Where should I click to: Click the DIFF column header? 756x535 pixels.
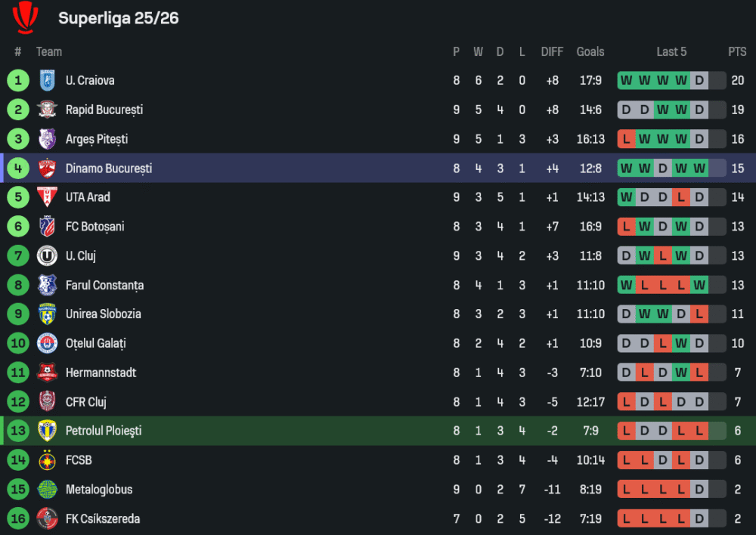[552, 51]
